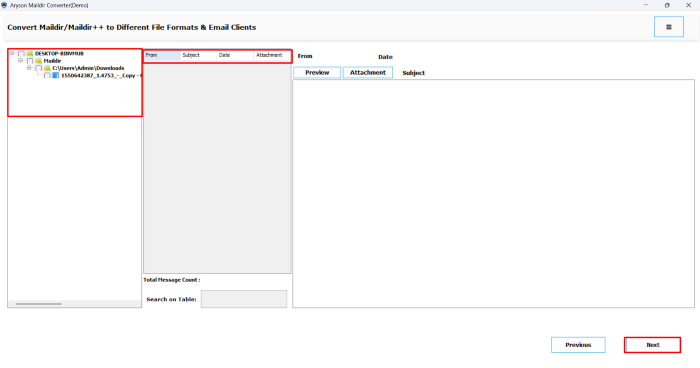Screen dimensions: 700x368
Task: Select the 1550642387_1.4753_-_Copy file label
Action: click(101, 75)
